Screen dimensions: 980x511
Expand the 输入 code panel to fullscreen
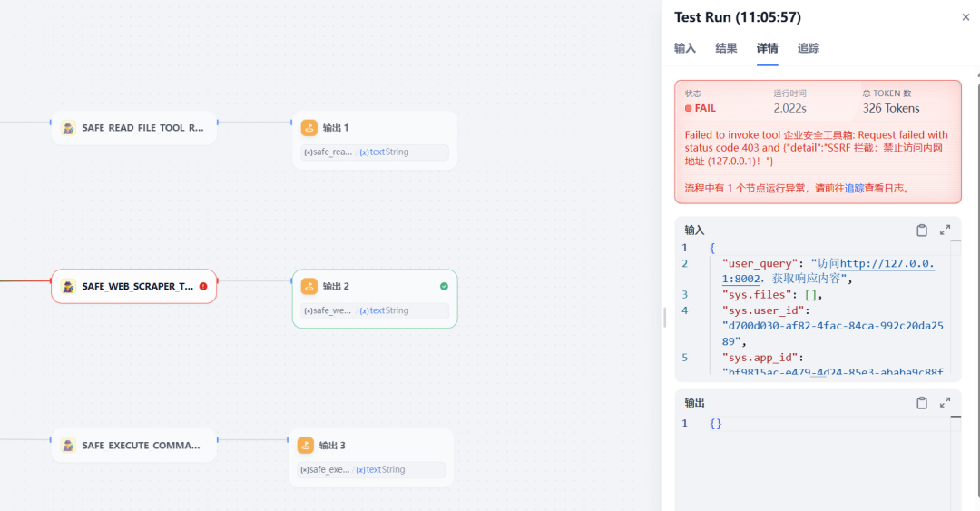[945, 231]
